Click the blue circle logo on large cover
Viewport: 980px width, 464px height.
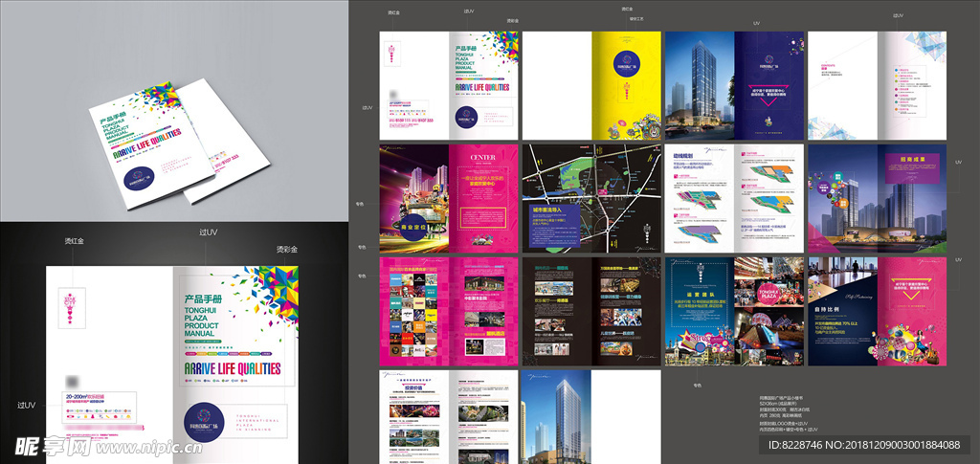[205, 422]
